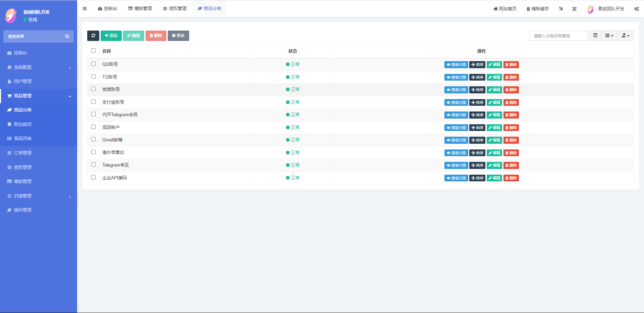Viewport: 644px width, 313px height.
Task: Click the search magnifier icon in sidebar
Action: (x=67, y=36)
